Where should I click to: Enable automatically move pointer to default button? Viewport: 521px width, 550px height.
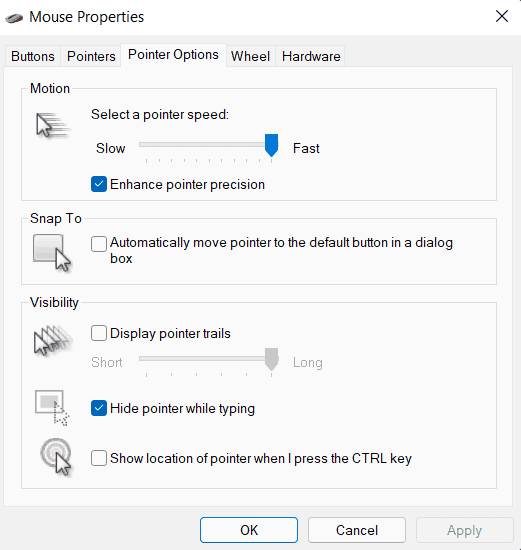coord(99,244)
